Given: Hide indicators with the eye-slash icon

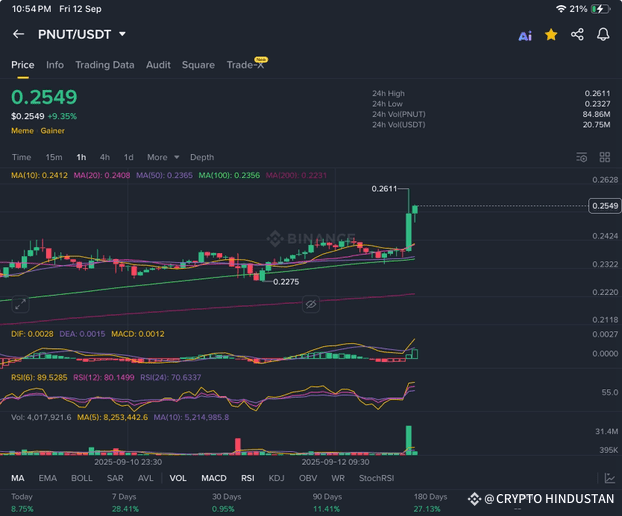Looking at the screenshot, I should (x=311, y=304).
